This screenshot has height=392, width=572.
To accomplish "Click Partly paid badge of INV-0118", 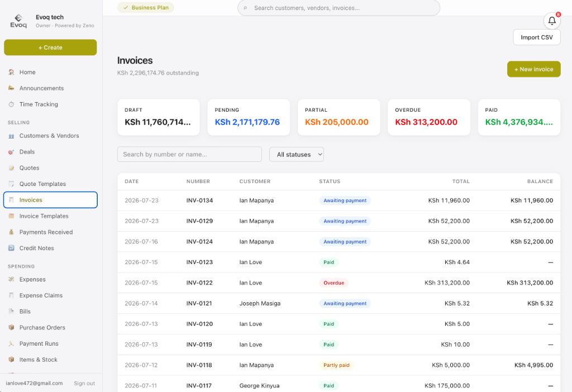I will click(336, 365).
